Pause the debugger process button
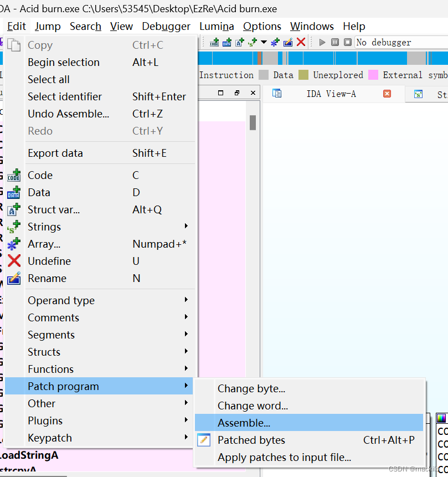 click(335, 42)
